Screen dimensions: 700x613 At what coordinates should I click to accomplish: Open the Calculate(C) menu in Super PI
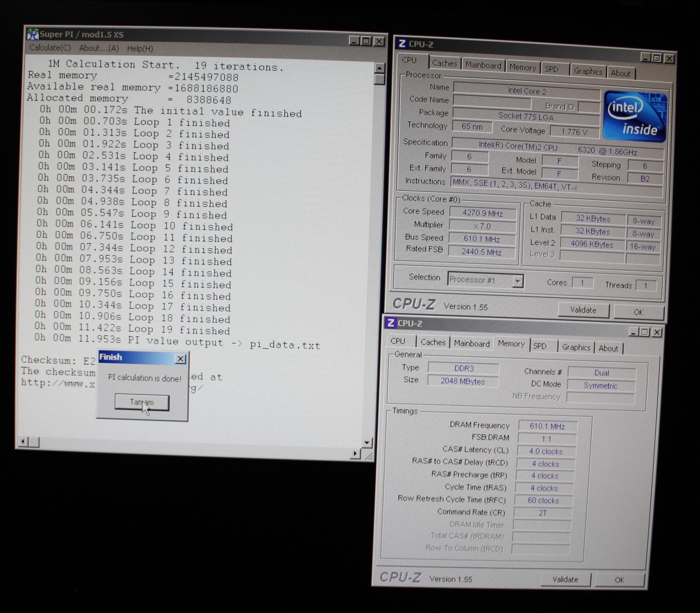tap(50, 48)
